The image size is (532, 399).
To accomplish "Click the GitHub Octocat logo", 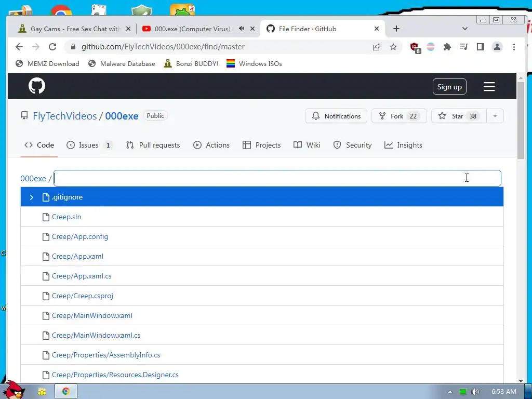I will pos(37,86).
